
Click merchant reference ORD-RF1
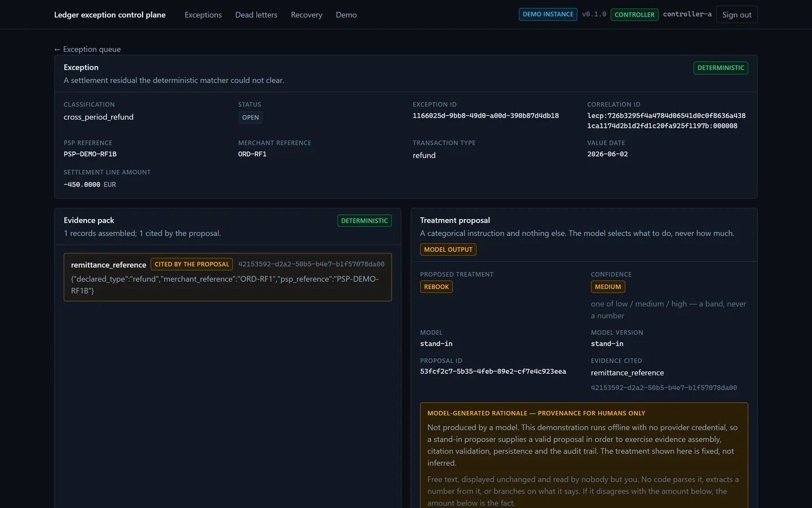252,154
